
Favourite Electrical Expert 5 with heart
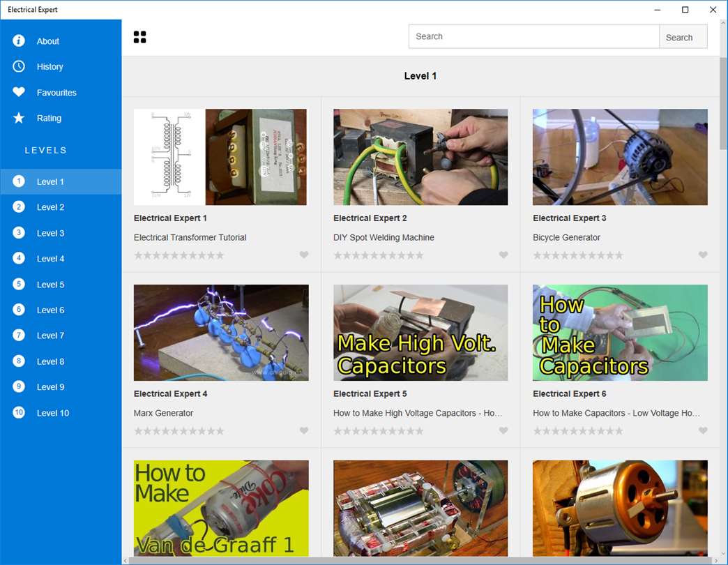tap(503, 430)
